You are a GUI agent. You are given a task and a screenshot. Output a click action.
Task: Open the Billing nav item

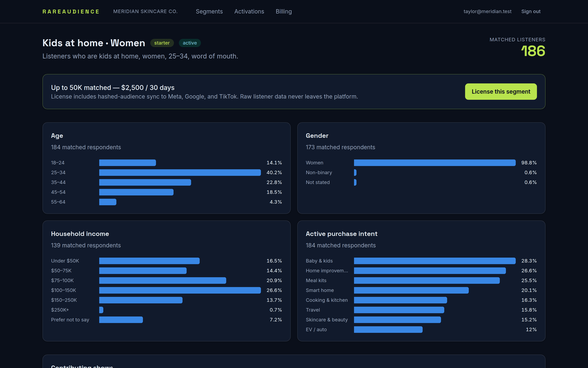(284, 11)
